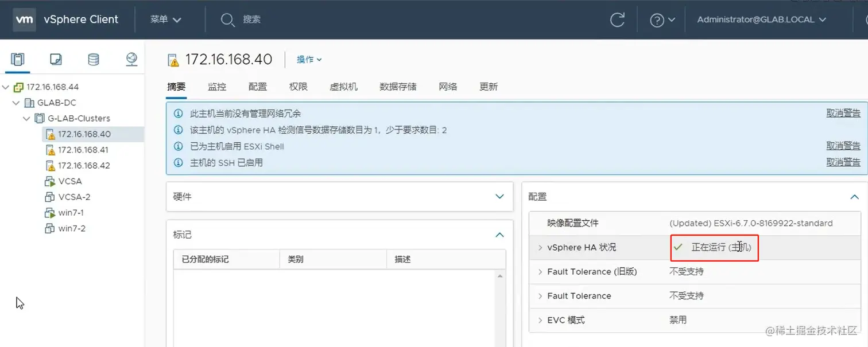Click the ESXi-6.7.0-8169922-standard image profile value

751,223
